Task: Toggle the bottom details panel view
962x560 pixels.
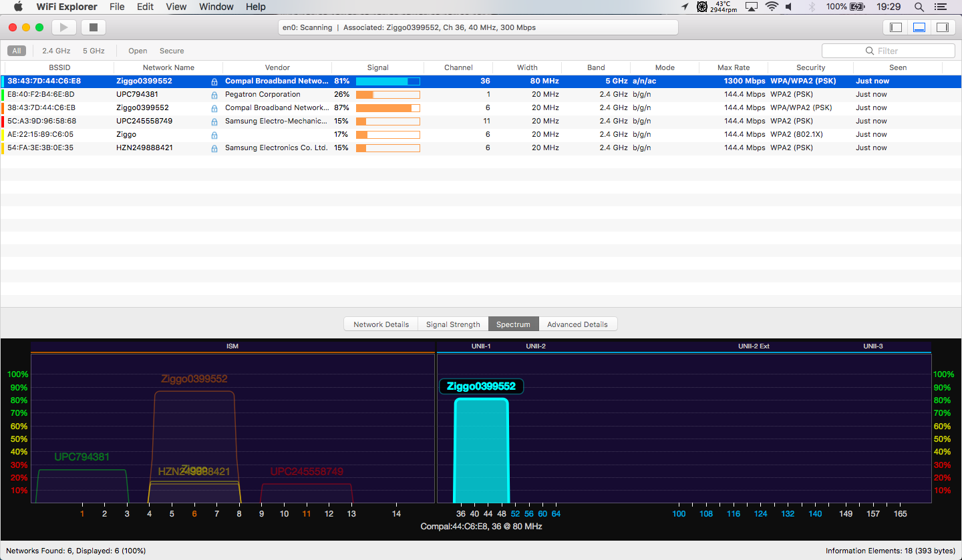Action: coord(919,27)
